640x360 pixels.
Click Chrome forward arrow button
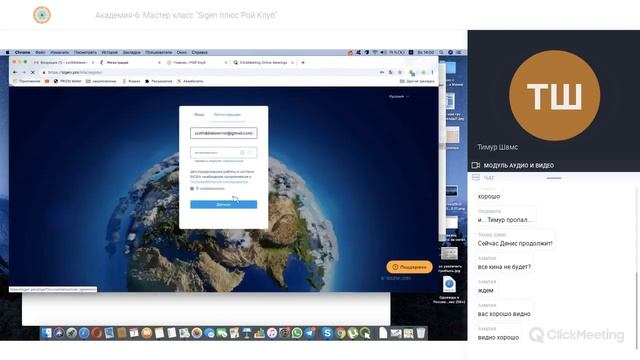tap(24, 72)
